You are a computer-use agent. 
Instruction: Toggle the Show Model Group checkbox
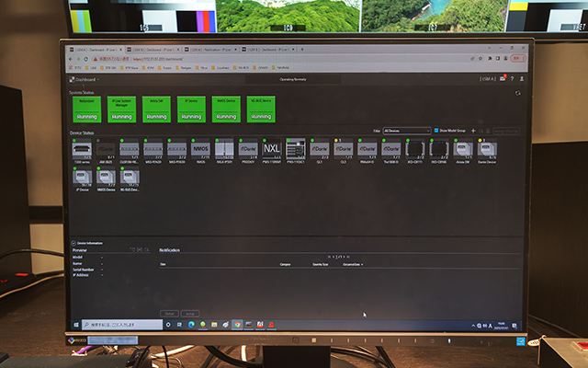(x=435, y=132)
